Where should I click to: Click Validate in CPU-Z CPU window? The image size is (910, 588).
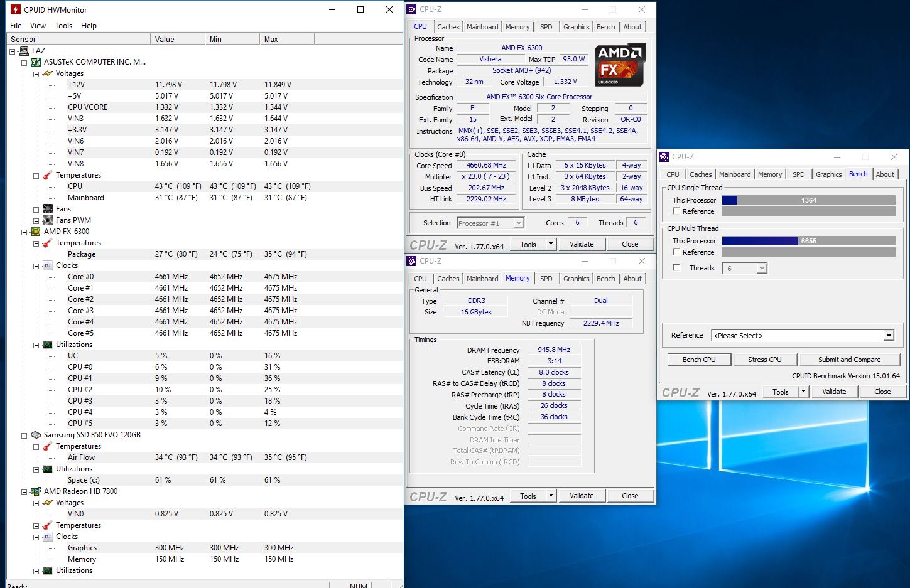tap(582, 244)
